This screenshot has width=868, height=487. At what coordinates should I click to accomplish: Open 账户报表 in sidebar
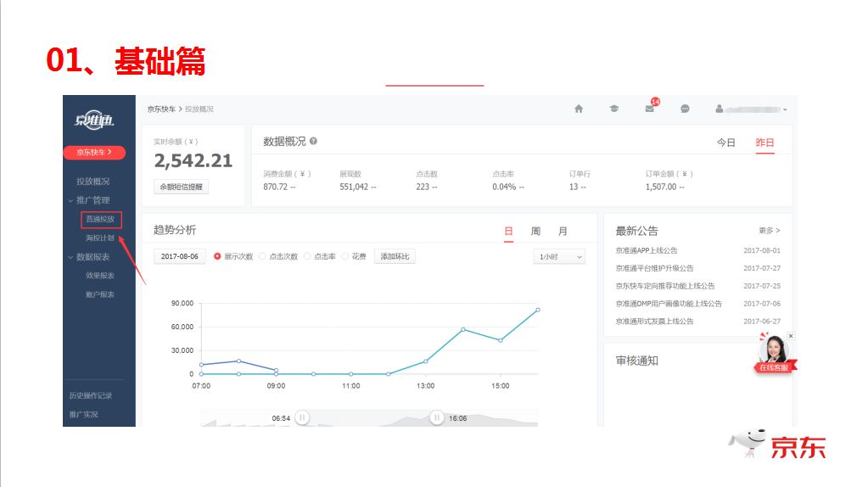tap(100, 294)
